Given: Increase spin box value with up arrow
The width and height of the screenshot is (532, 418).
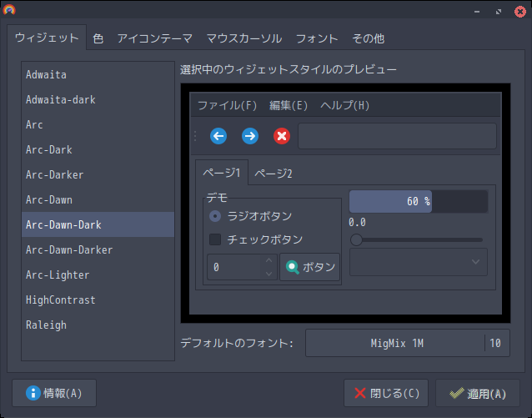Looking at the screenshot, I should 269,260.
